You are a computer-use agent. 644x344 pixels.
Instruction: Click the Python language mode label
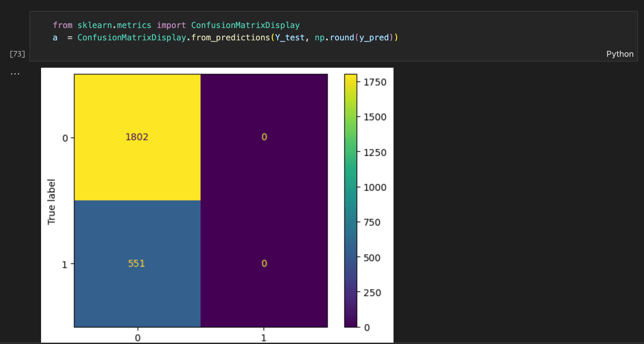click(620, 54)
